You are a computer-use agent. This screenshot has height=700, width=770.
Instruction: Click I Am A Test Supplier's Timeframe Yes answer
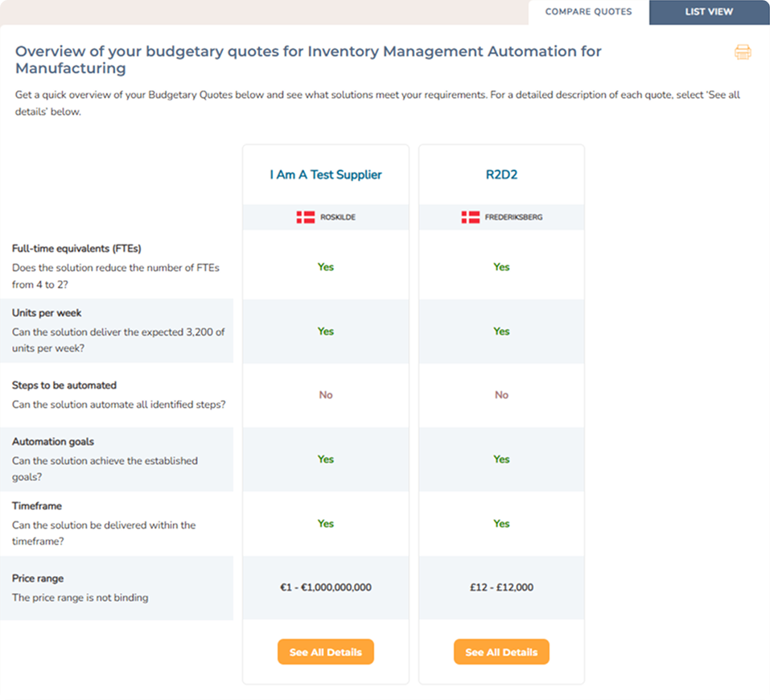pyautogui.click(x=325, y=524)
